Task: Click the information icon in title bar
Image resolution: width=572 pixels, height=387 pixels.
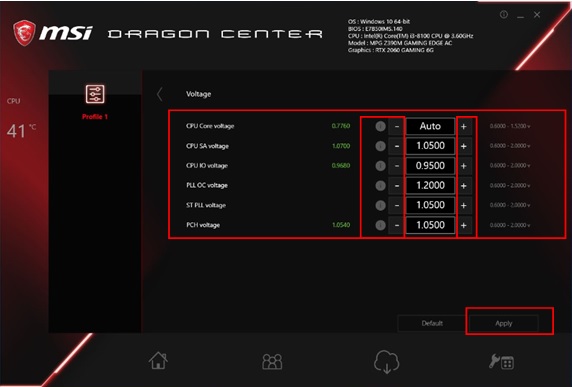Action: (x=504, y=15)
